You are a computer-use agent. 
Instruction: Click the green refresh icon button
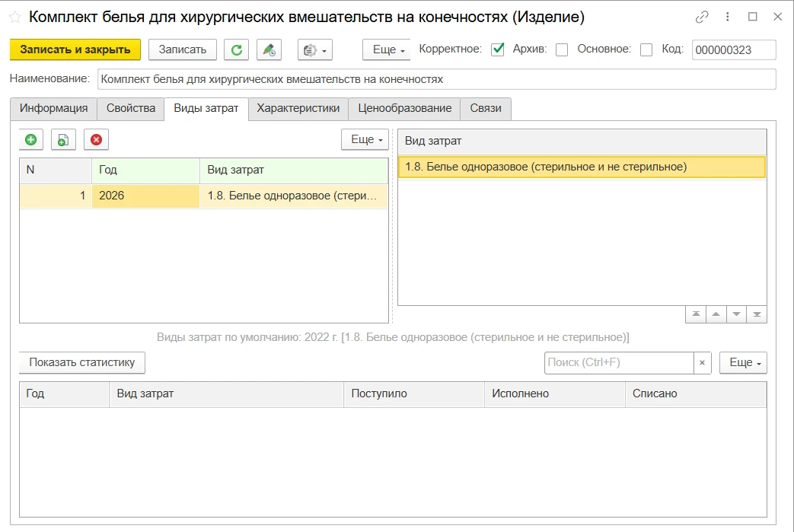pos(237,49)
